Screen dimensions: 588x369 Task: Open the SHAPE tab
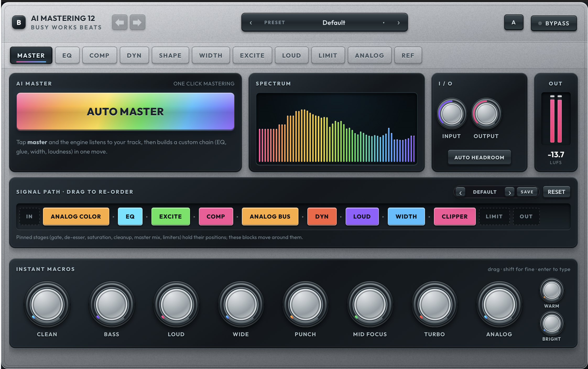(x=170, y=55)
